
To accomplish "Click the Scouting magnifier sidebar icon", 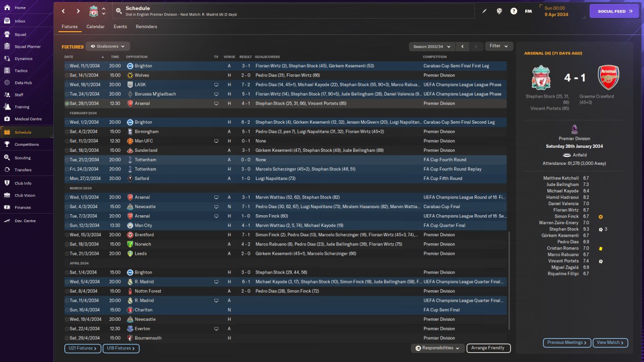I will 7,157.
